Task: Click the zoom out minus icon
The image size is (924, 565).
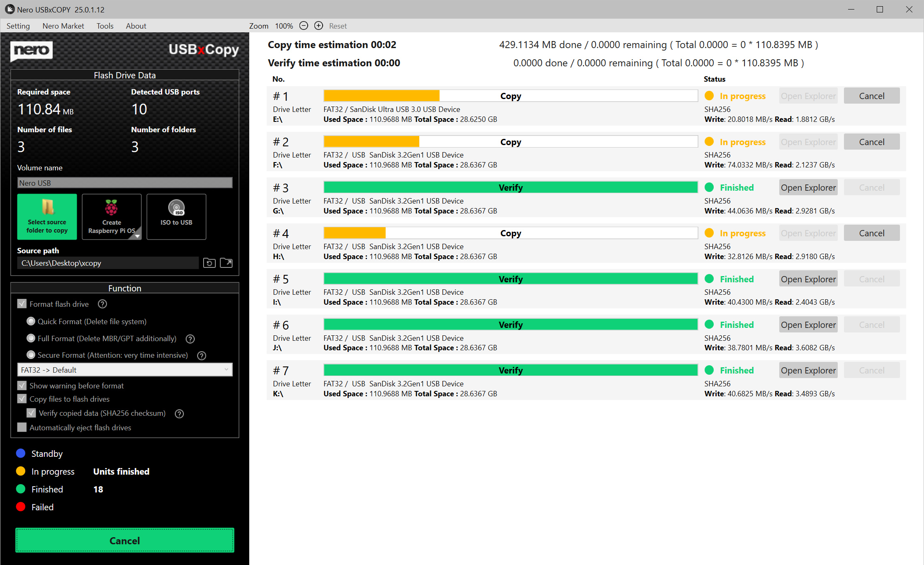Action: click(x=304, y=26)
